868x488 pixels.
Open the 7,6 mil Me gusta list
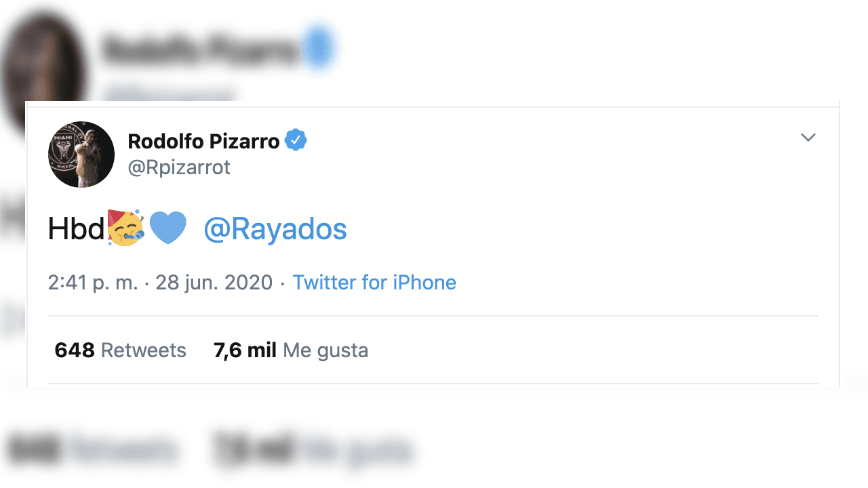point(291,350)
